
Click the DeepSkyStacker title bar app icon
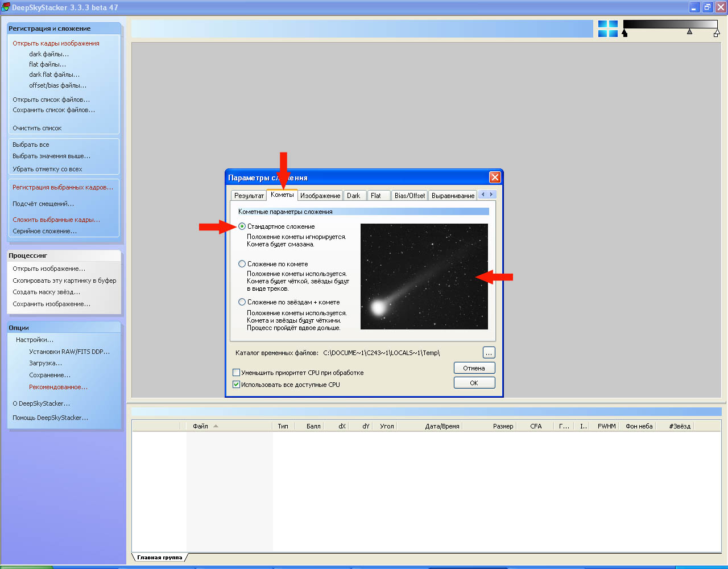[x=6, y=7]
